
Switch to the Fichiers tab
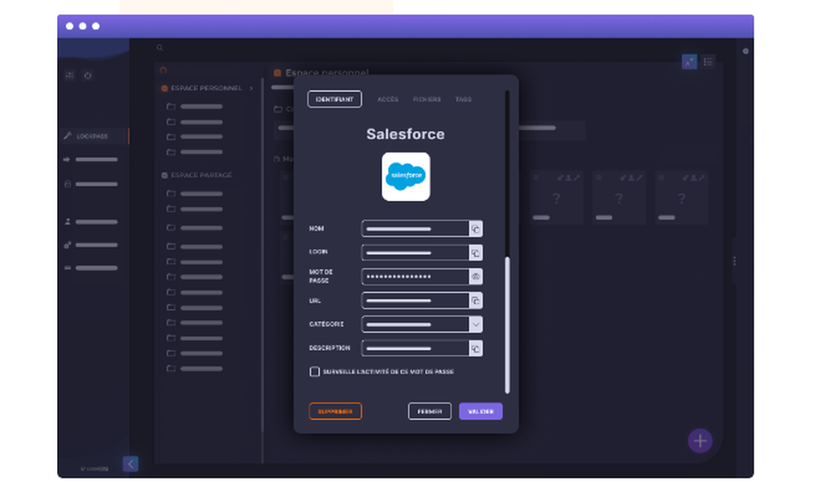[427, 99]
